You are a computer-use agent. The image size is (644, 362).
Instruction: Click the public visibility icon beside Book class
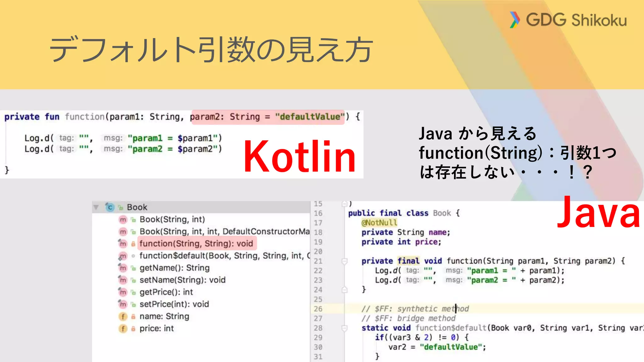pos(120,208)
